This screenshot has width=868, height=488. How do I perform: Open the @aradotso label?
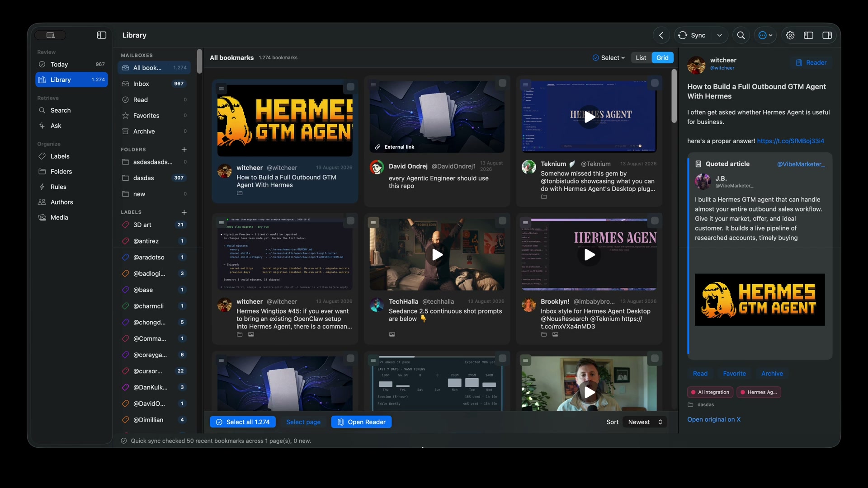154,258
